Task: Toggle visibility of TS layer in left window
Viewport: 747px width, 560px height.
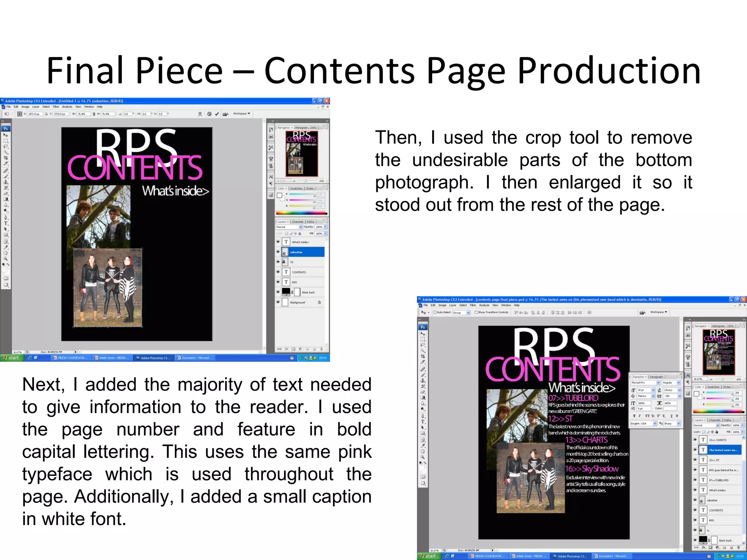Action: pos(278,262)
